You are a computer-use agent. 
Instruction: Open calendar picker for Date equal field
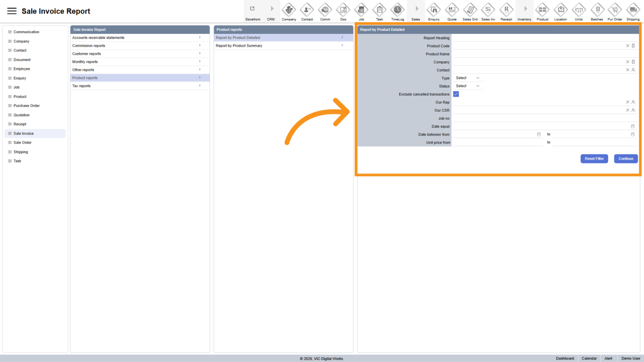632,126
